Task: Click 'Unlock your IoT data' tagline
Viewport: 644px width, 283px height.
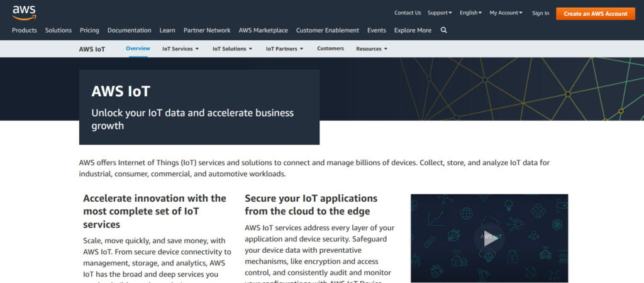Action: tap(192, 119)
